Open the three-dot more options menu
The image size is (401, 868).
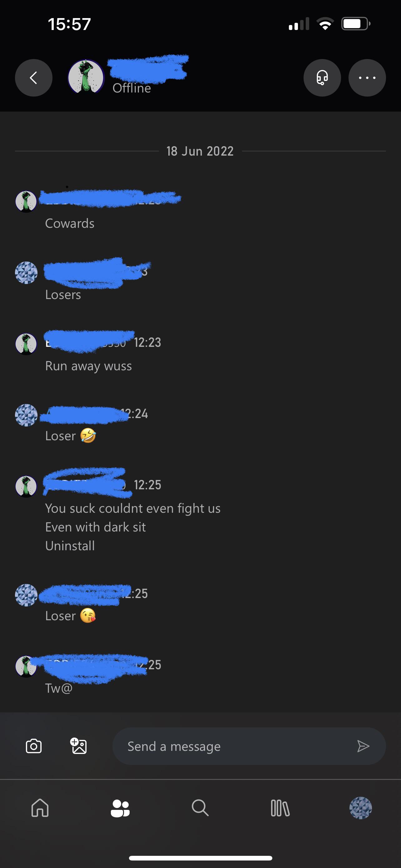pos(367,78)
